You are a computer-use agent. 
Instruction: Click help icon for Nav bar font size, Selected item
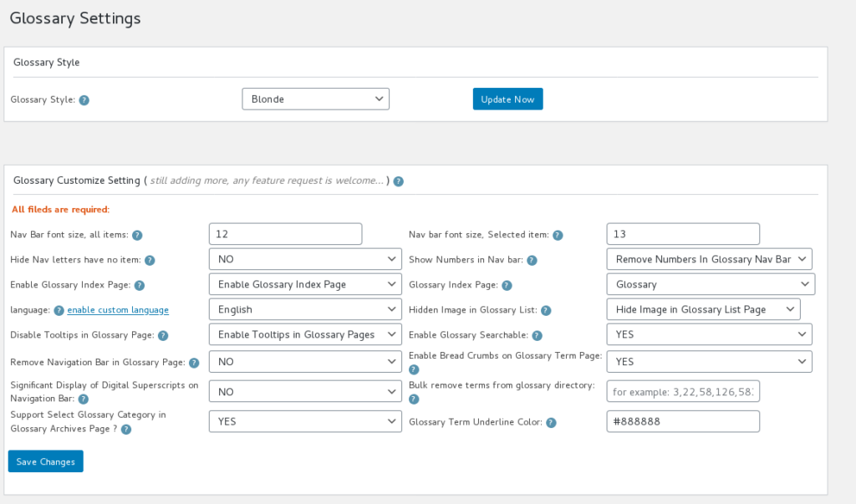click(558, 236)
